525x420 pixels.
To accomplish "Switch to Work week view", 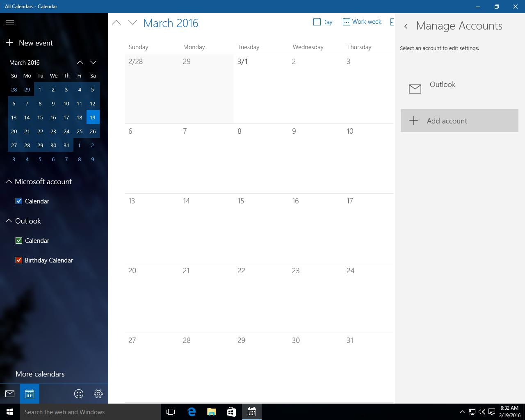I will pos(362,22).
